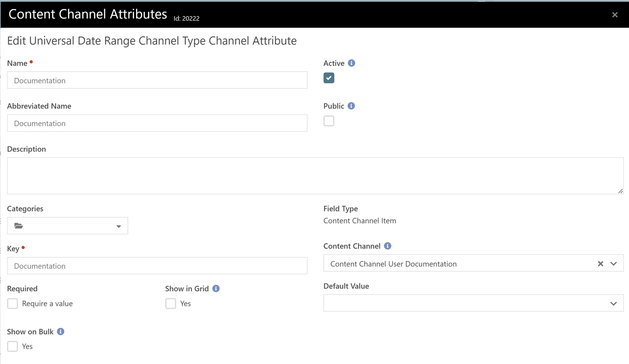Click the Show in Grid info icon
The width and height of the screenshot is (629, 364).
[216, 288]
